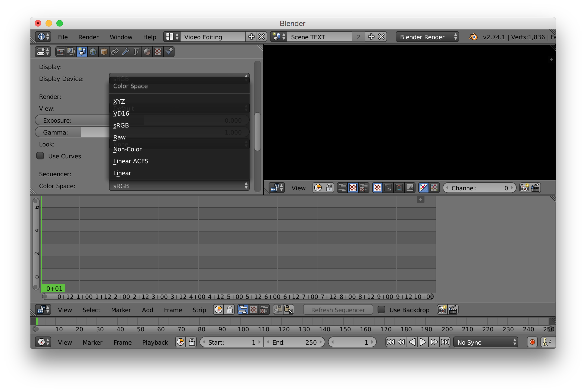Screen dimensions: 586x392
Task: Open the File menu
Action: (x=63, y=37)
